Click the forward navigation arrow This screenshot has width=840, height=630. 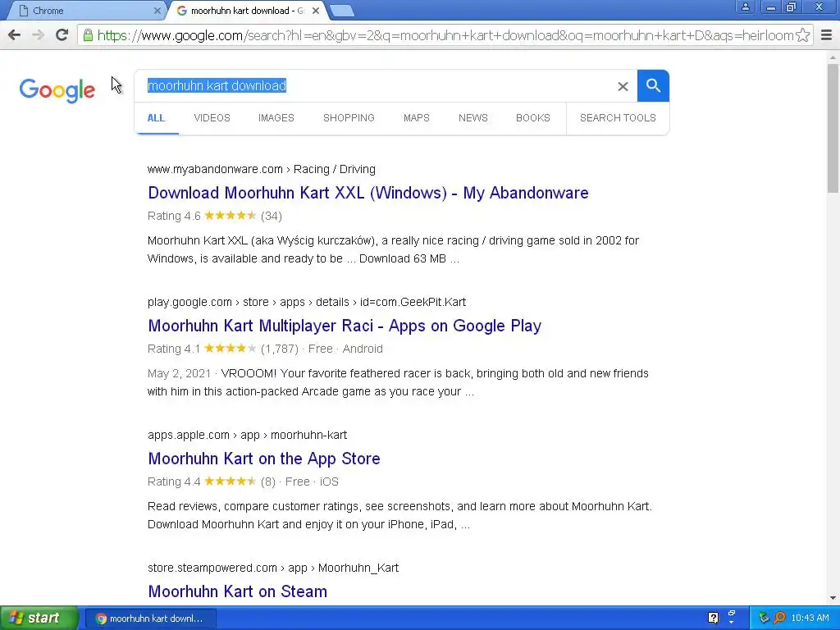point(38,35)
